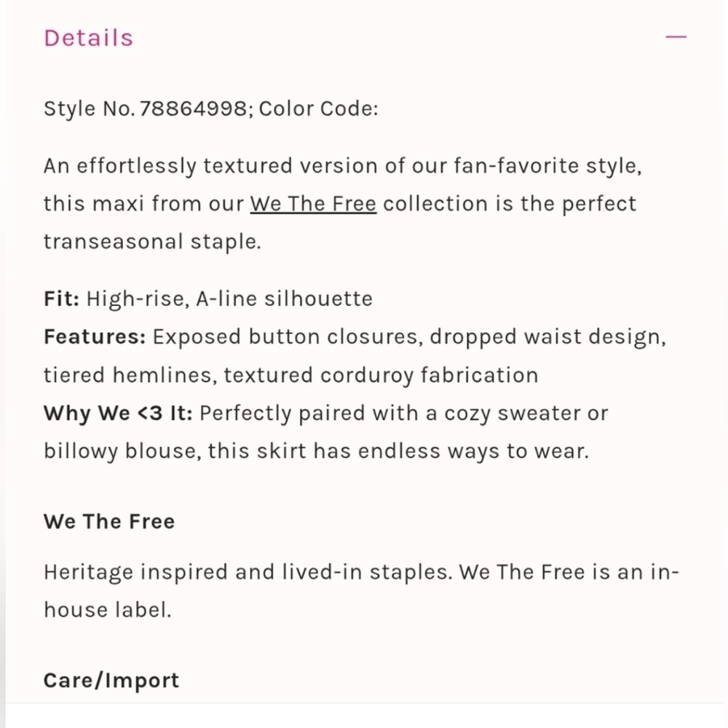
Task: Open the We The Free collection link
Action: (313, 204)
